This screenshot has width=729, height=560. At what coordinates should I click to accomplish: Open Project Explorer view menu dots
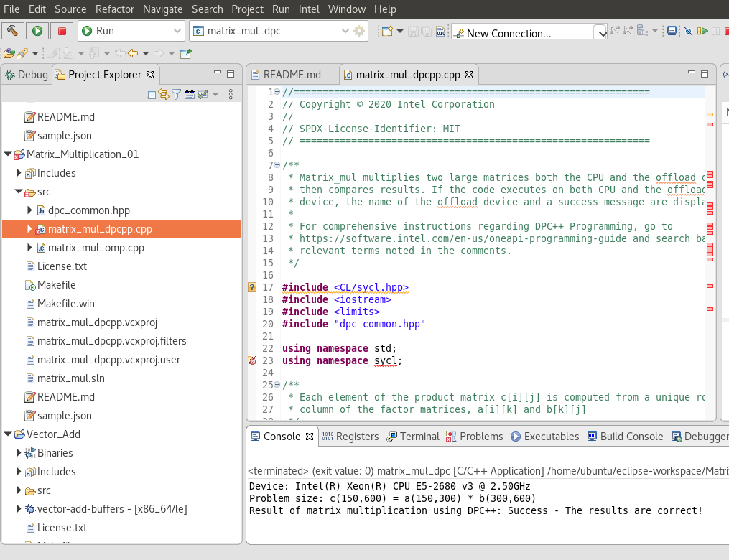click(x=231, y=94)
